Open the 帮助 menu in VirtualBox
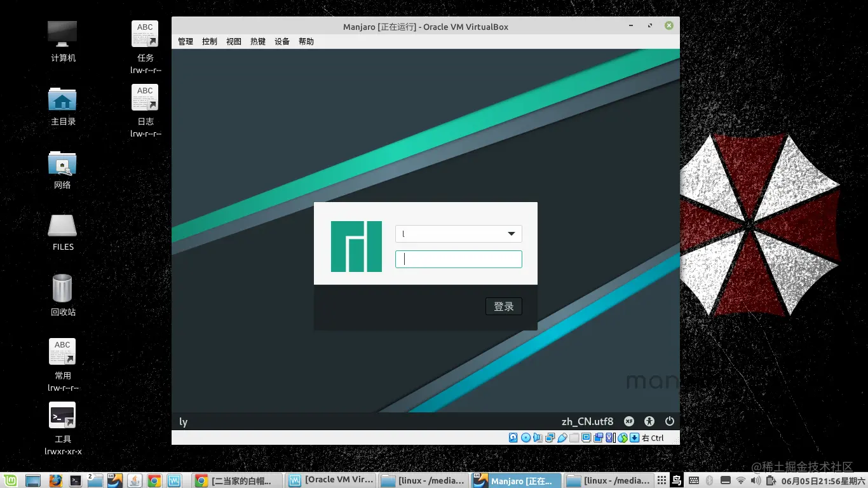 tap(306, 41)
